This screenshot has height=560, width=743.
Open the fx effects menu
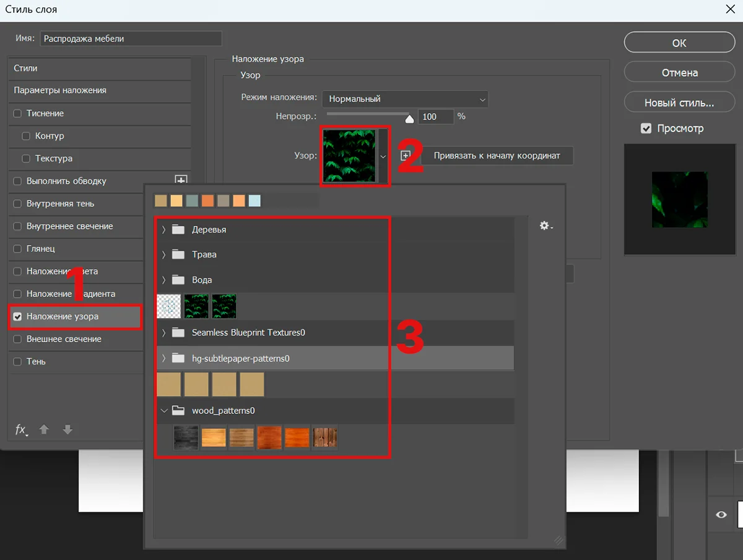(22, 429)
